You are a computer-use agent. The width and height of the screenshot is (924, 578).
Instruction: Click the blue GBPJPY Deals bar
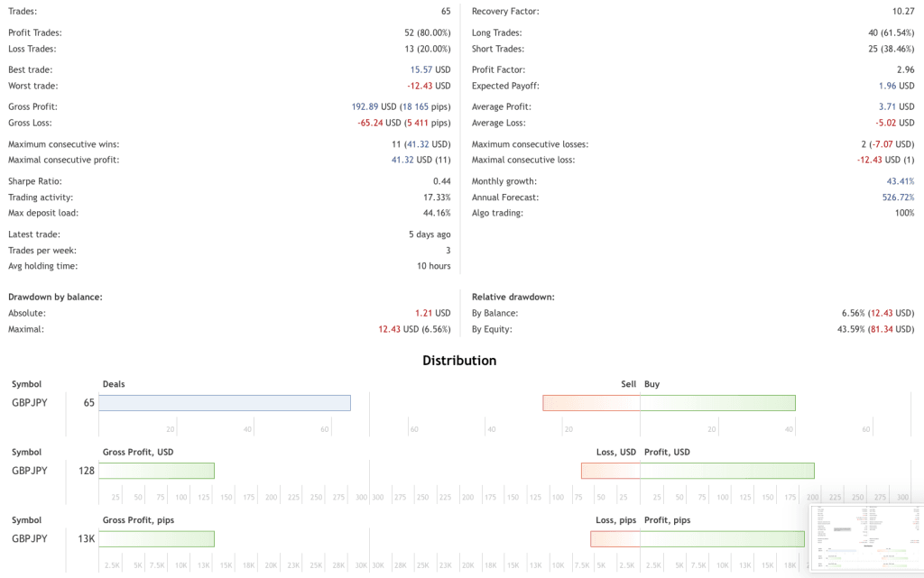tap(225, 403)
